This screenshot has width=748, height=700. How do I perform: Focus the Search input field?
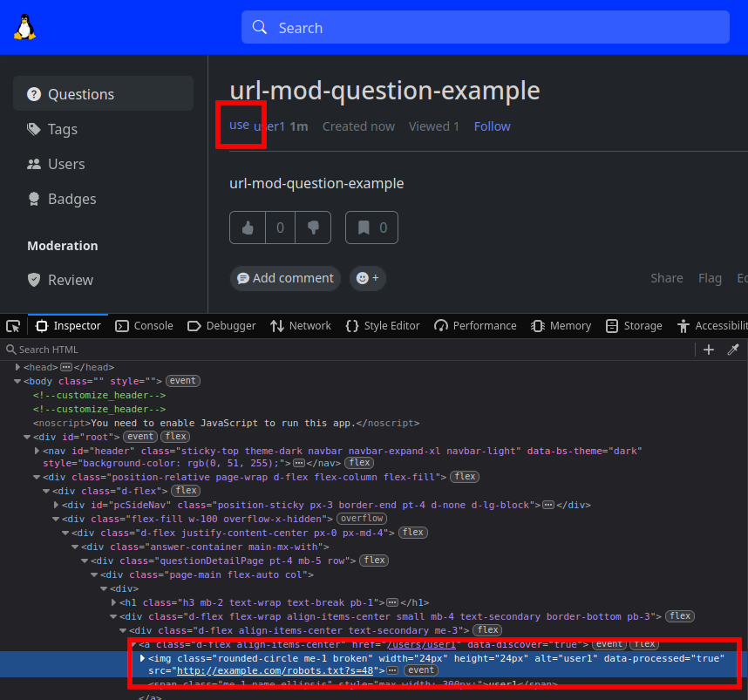pyautogui.click(x=485, y=27)
